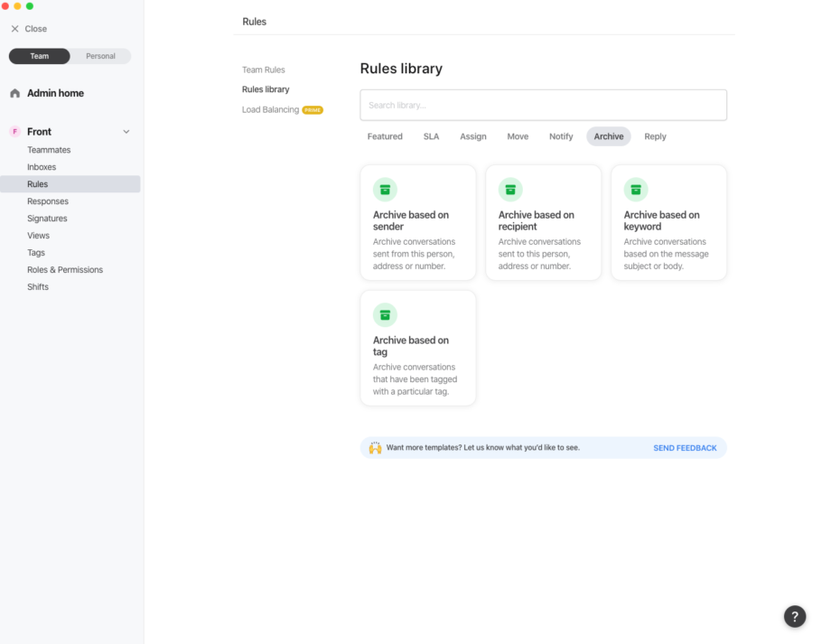
Task: Click the Rules library heading
Action: click(401, 69)
